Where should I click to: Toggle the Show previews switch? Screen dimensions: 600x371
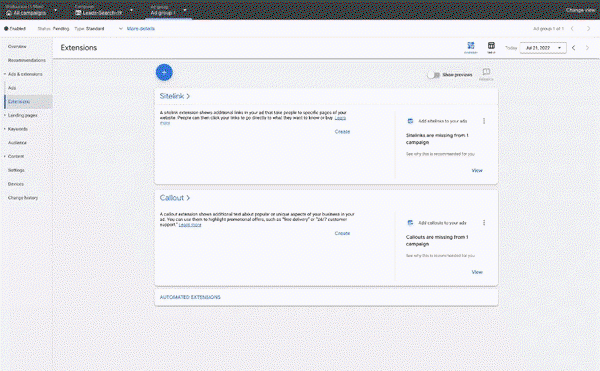click(x=433, y=75)
